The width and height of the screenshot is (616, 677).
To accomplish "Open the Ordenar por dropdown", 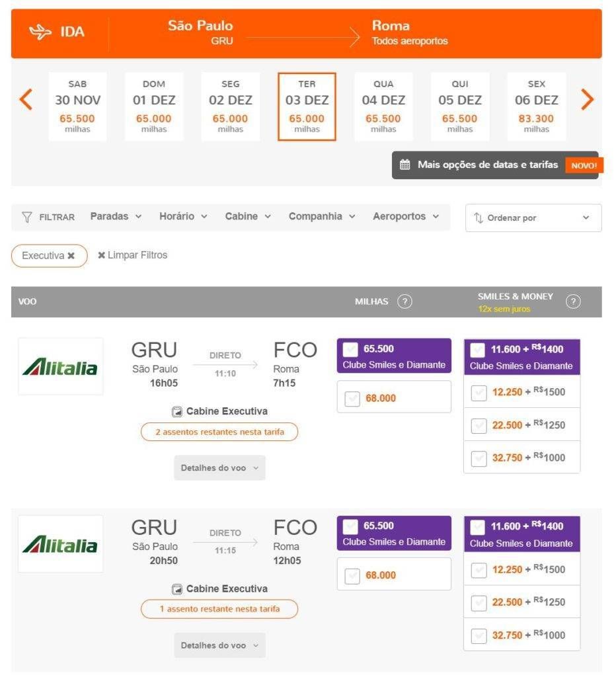I will [x=533, y=218].
